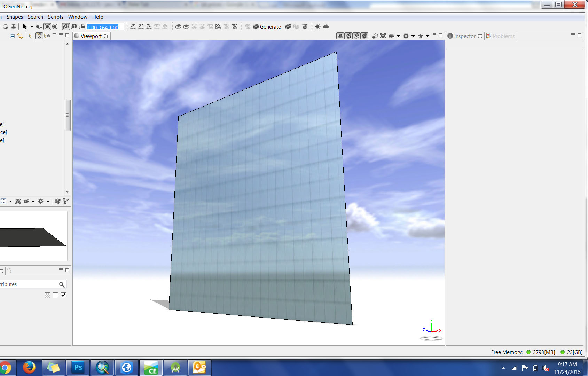Screen dimensions: 588x376
Task: Click the cloud icon in toolbar
Action: [x=326, y=26]
